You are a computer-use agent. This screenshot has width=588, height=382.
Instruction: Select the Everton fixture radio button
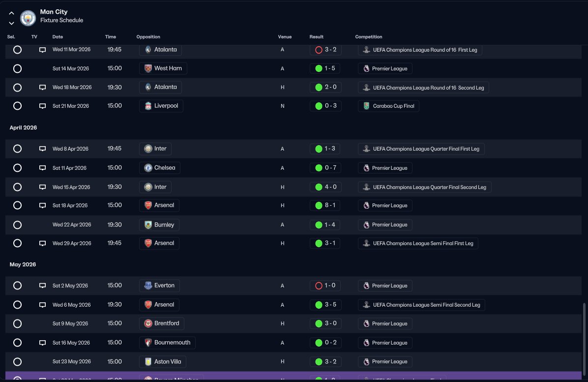(x=17, y=286)
